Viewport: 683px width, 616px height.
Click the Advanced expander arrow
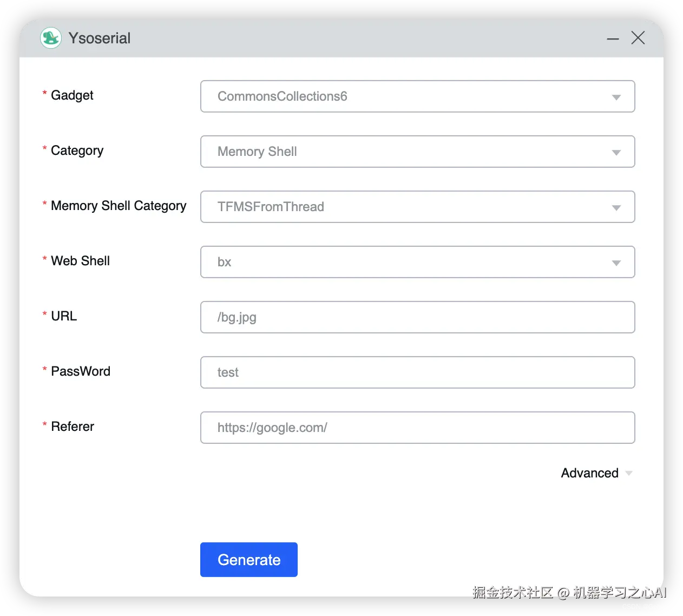pos(629,473)
